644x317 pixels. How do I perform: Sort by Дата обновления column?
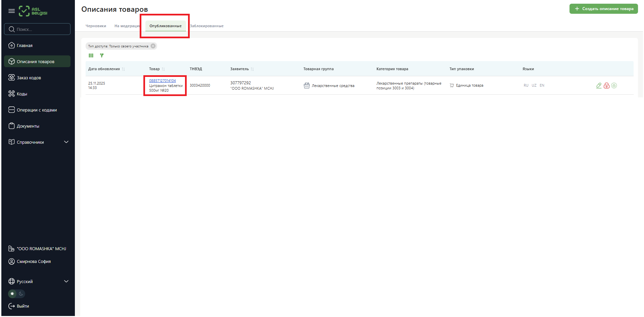123,69
